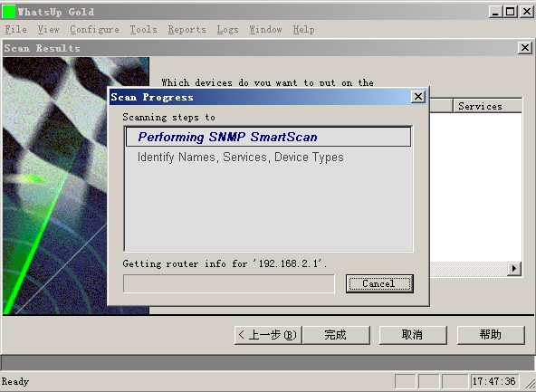The height and width of the screenshot is (392, 536).
Task: Click the Scanning steps label
Action: (x=169, y=117)
